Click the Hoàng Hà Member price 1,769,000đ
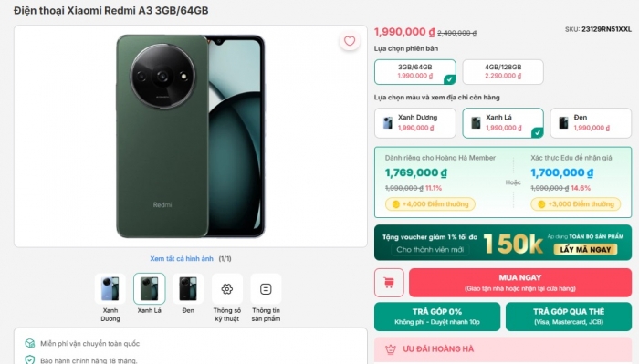 click(415, 172)
